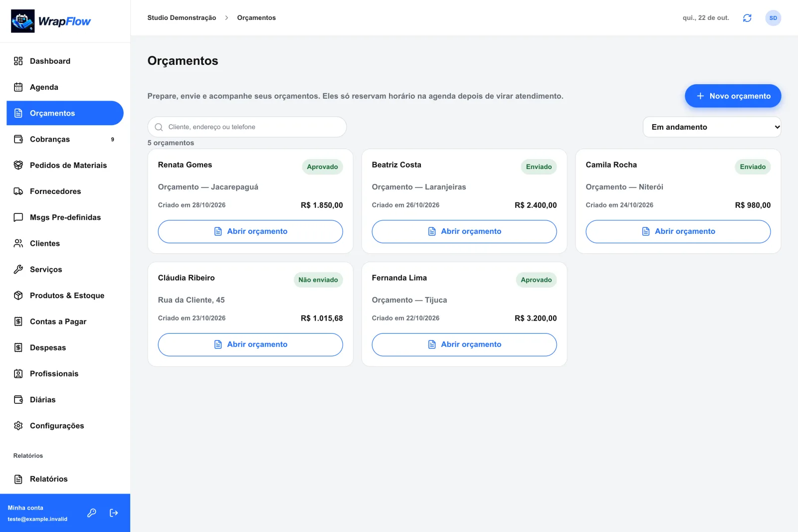This screenshot has width=798, height=532.
Task: Open the Em andamento status dropdown
Action: (712, 127)
